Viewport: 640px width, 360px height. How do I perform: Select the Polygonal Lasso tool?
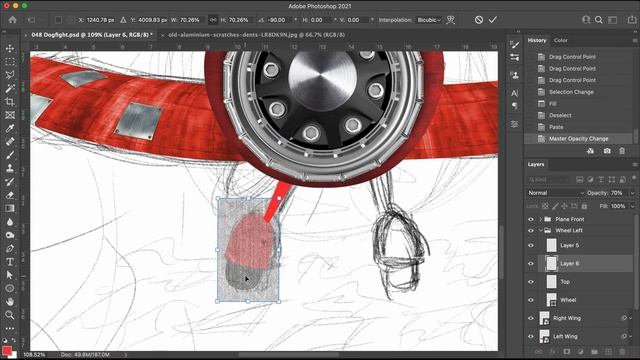(x=10, y=75)
